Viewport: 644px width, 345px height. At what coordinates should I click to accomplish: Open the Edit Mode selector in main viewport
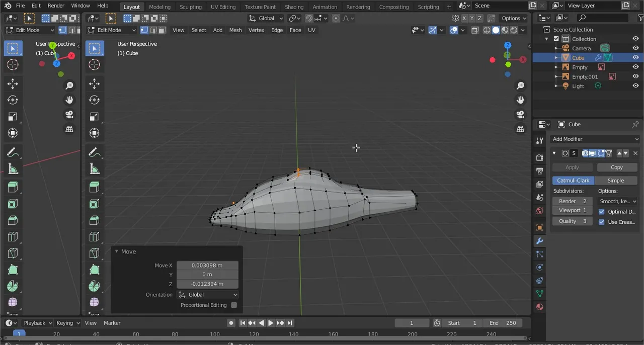[x=112, y=30]
